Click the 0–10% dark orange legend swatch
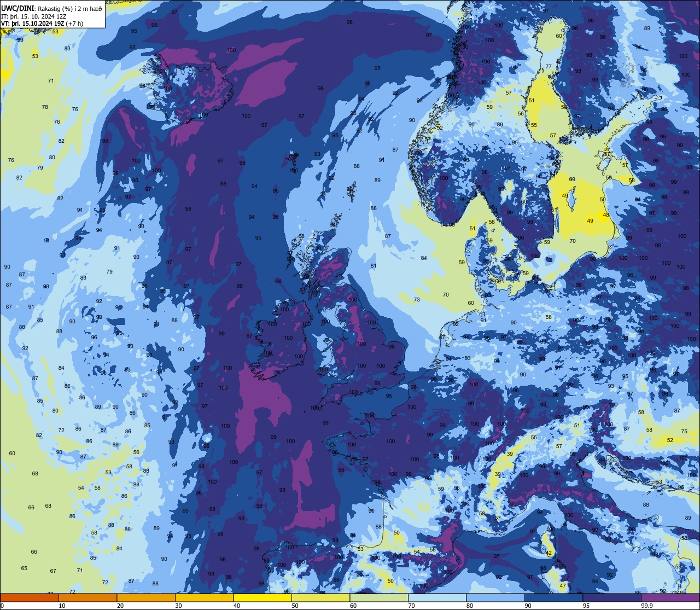 pos(30,597)
